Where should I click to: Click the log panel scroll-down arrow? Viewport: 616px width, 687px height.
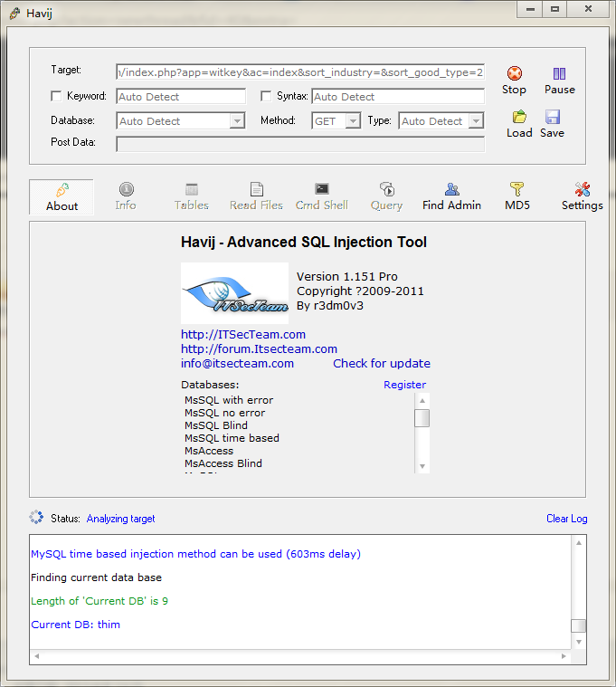coord(579,642)
